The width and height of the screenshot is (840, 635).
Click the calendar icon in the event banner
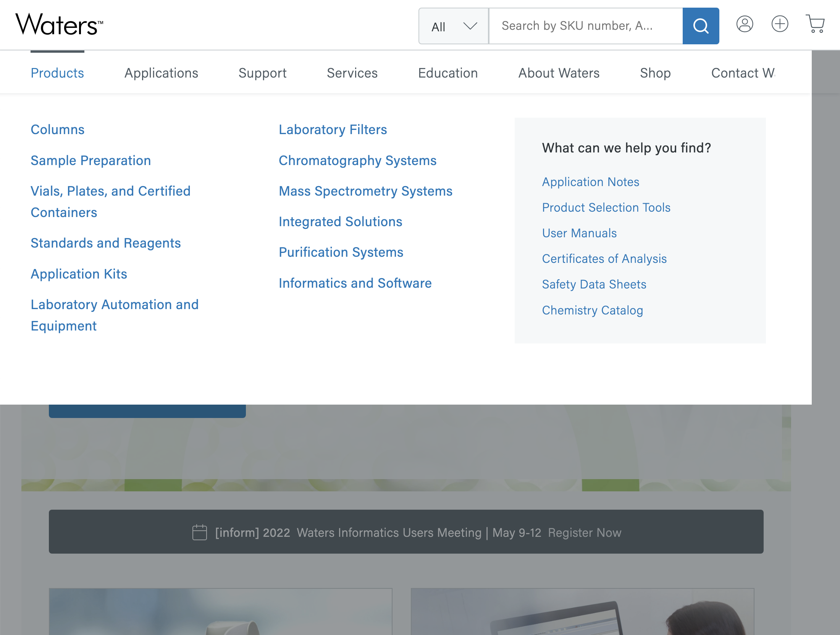(200, 532)
